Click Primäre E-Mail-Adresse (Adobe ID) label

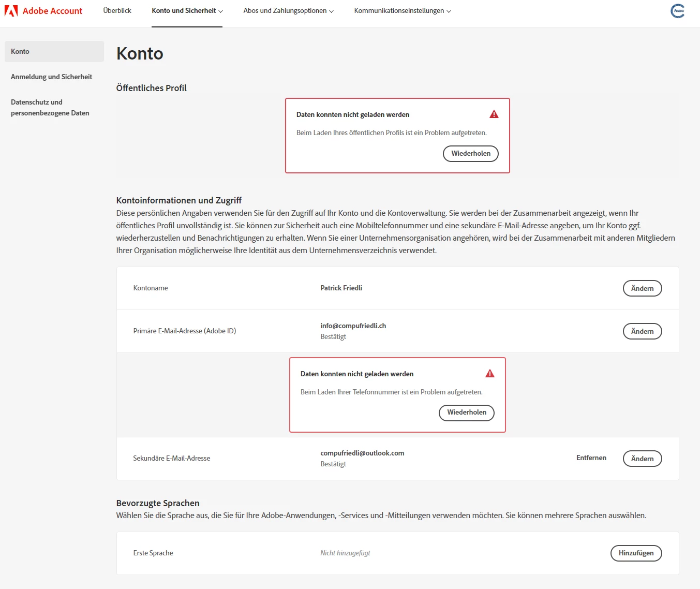(185, 331)
